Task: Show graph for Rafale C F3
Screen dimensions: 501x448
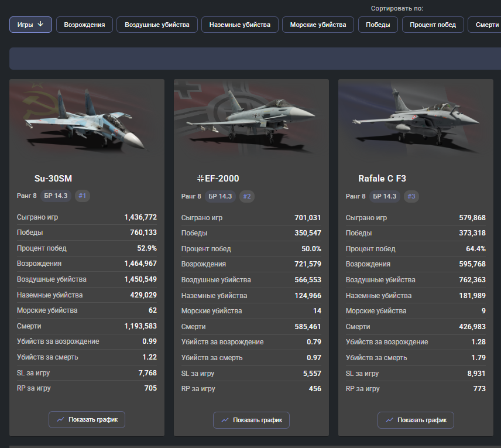Action: (416, 420)
